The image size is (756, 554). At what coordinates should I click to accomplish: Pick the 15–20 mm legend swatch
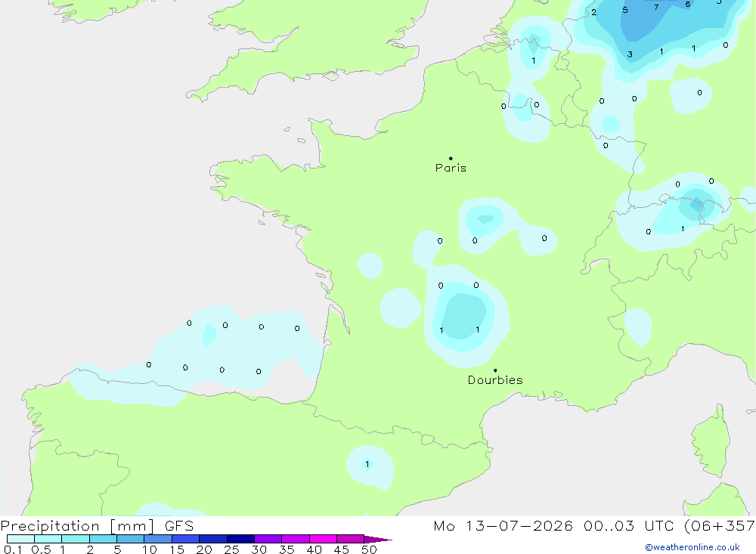point(186,539)
